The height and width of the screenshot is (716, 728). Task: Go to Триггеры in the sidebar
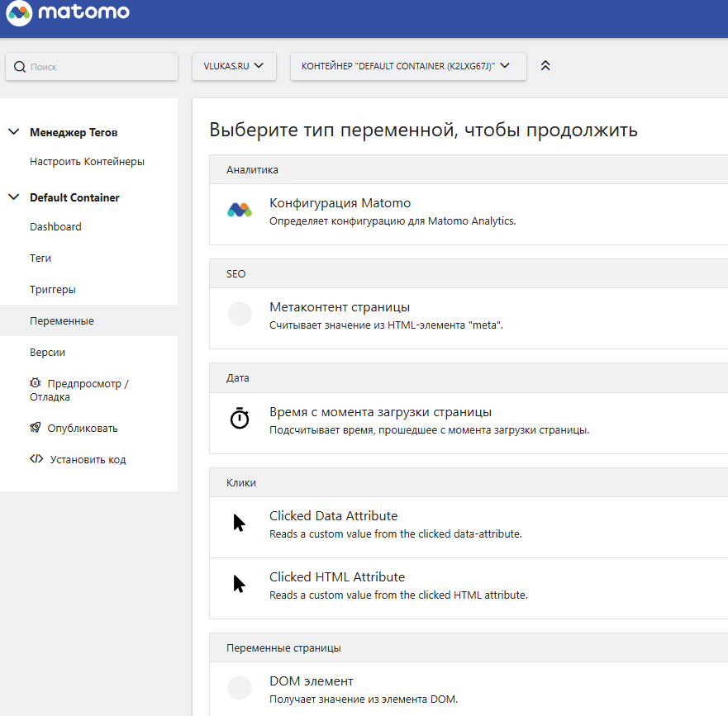(x=53, y=290)
